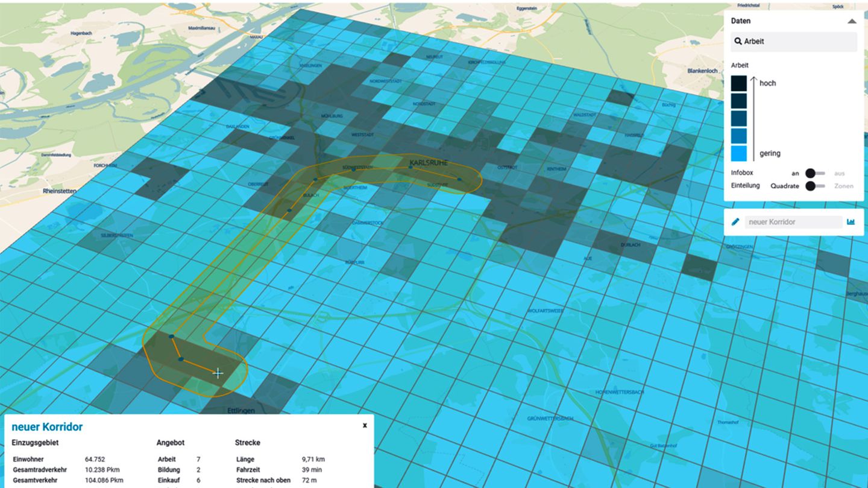This screenshot has height=488, width=868.
Task: Click the corridor waypoint near SÜDSTADT
Action: tap(459, 179)
